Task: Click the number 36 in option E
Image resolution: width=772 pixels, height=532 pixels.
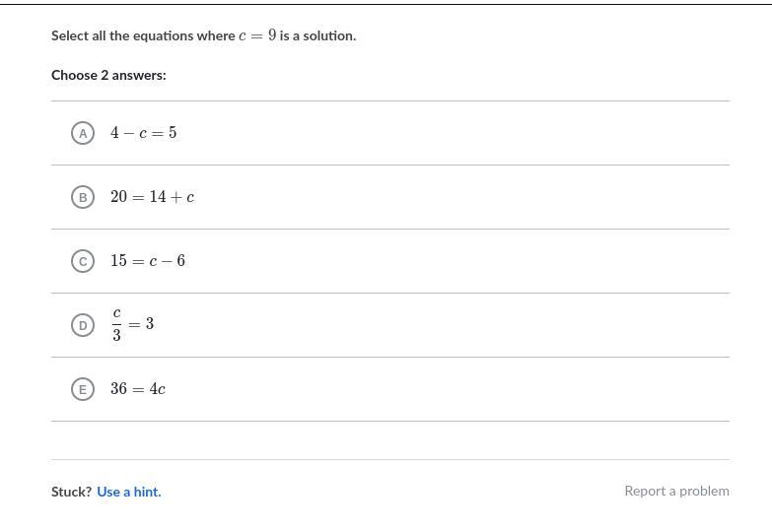Action: (119, 389)
